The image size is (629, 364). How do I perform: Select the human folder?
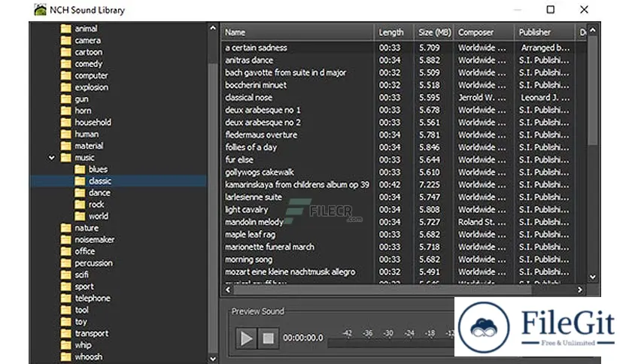coord(80,134)
